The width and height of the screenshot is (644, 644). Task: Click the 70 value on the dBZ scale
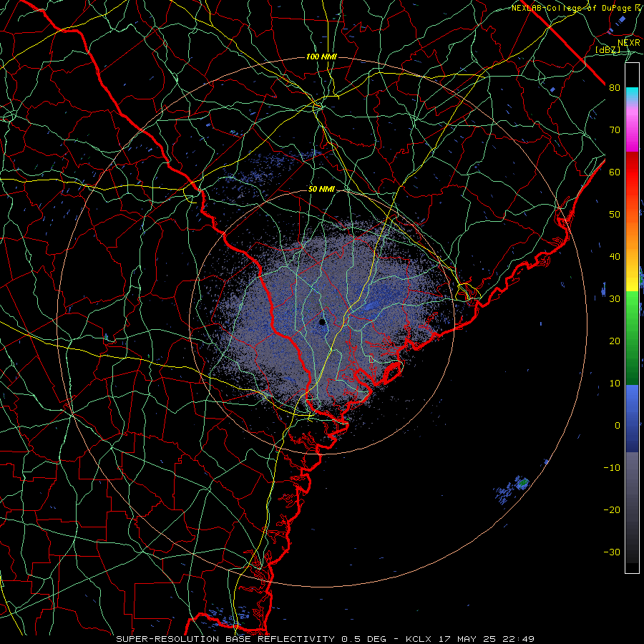tap(615, 130)
